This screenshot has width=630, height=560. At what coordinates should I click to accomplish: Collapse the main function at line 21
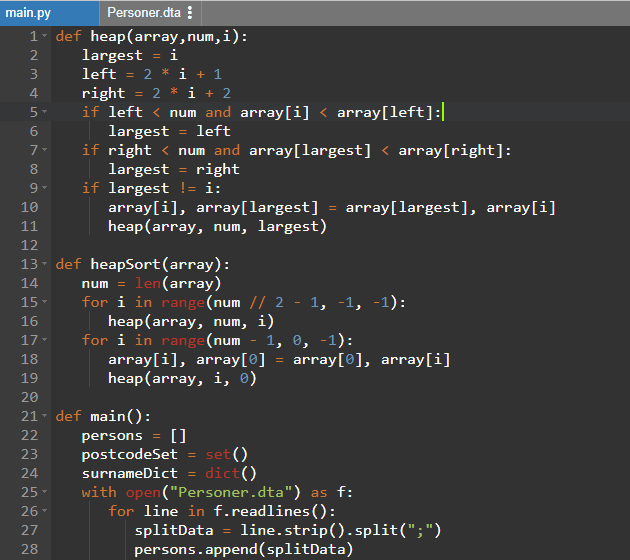pyautogui.click(x=44, y=416)
